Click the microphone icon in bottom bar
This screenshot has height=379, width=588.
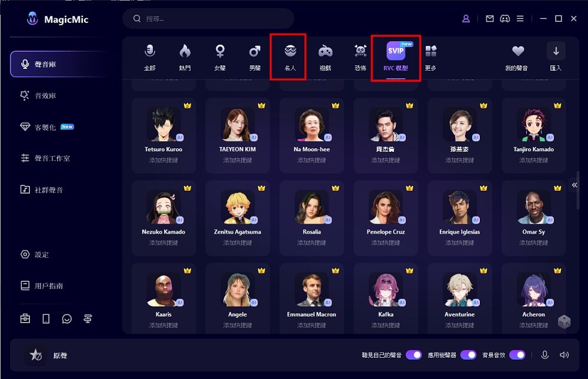tap(545, 355)
